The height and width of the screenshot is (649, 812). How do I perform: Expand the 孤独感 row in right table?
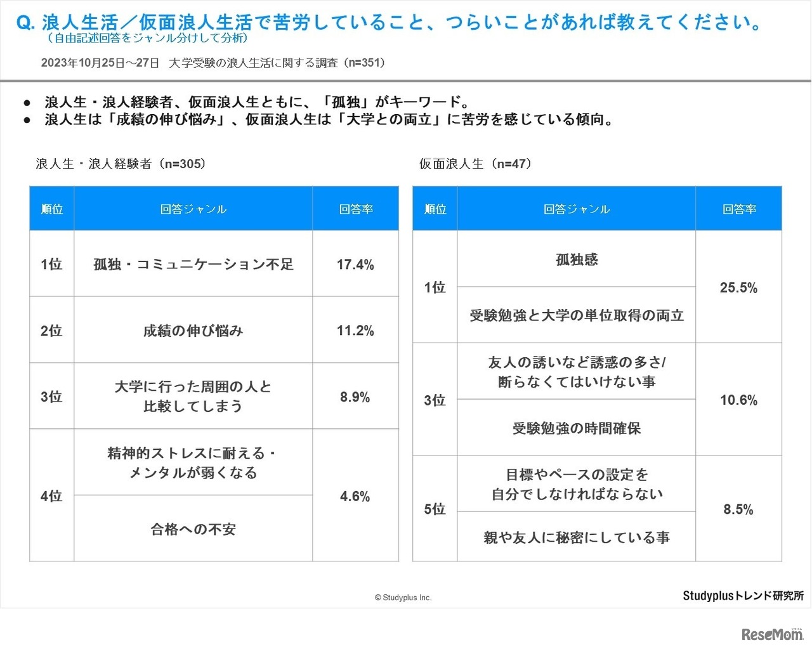tap(575, 260)
